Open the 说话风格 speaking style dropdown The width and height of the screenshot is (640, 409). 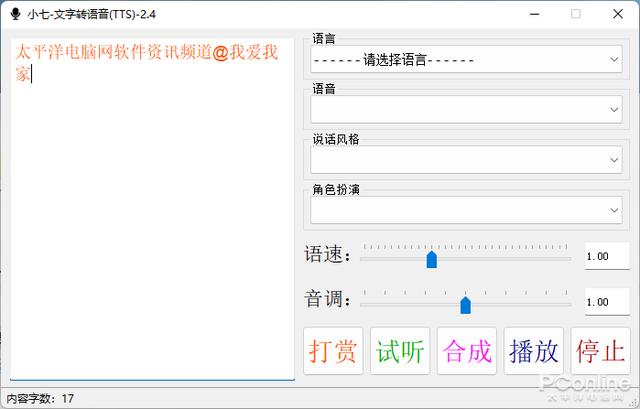466,160
